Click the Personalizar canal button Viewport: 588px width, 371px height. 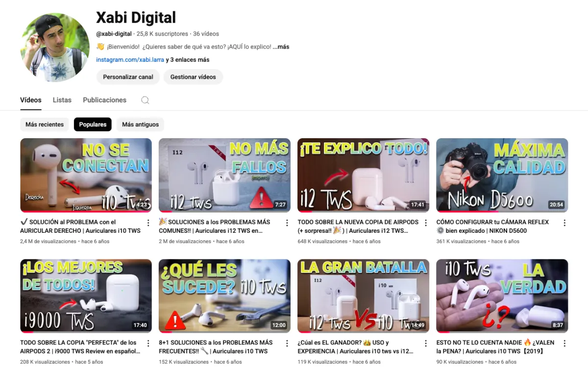pos(128,77)
